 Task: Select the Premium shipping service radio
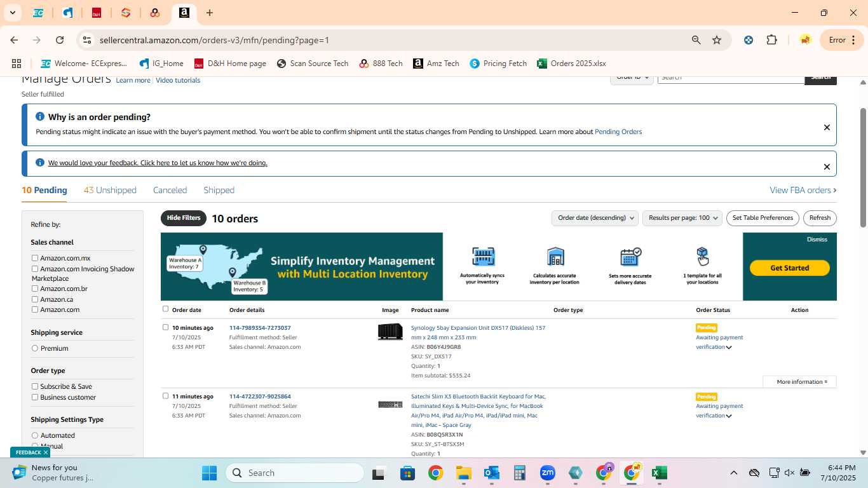tap(35, 348)
